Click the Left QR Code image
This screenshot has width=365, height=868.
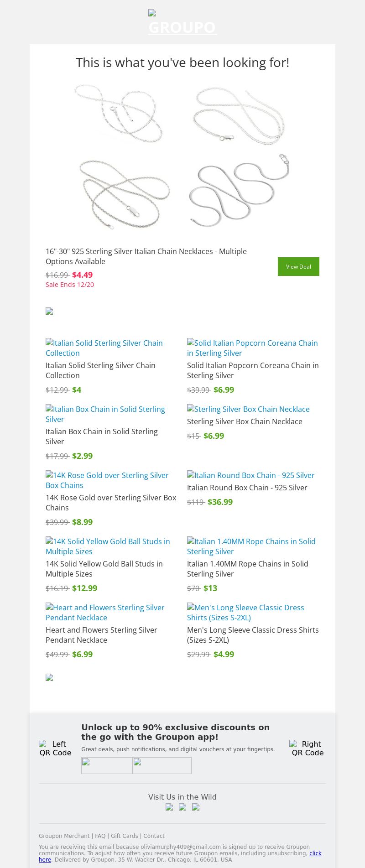(x=55, y=748)
